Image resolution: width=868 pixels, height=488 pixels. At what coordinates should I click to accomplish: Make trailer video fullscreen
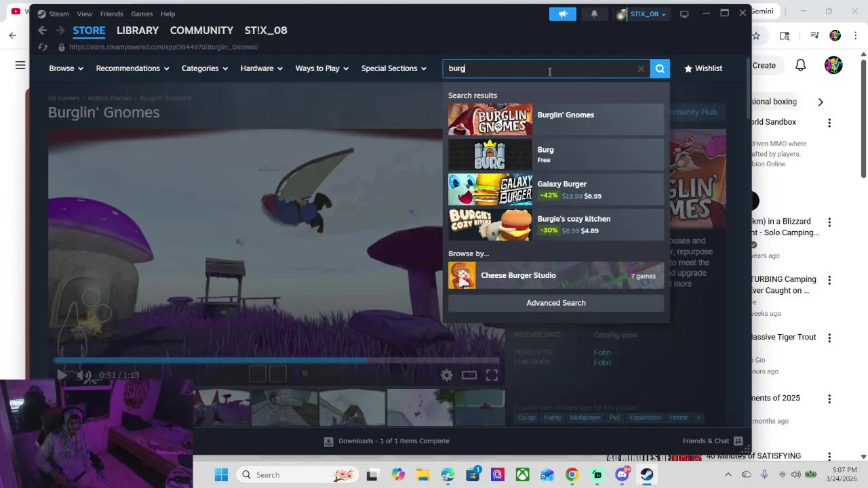492,375
